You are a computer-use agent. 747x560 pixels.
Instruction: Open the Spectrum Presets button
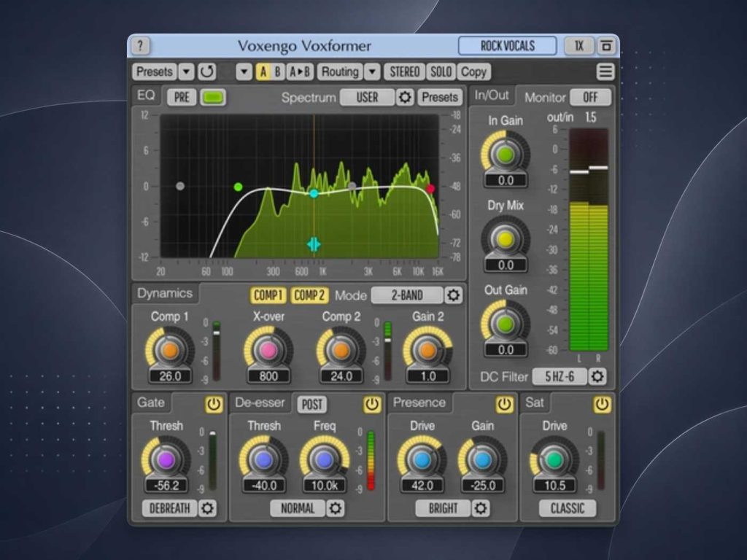440,97
